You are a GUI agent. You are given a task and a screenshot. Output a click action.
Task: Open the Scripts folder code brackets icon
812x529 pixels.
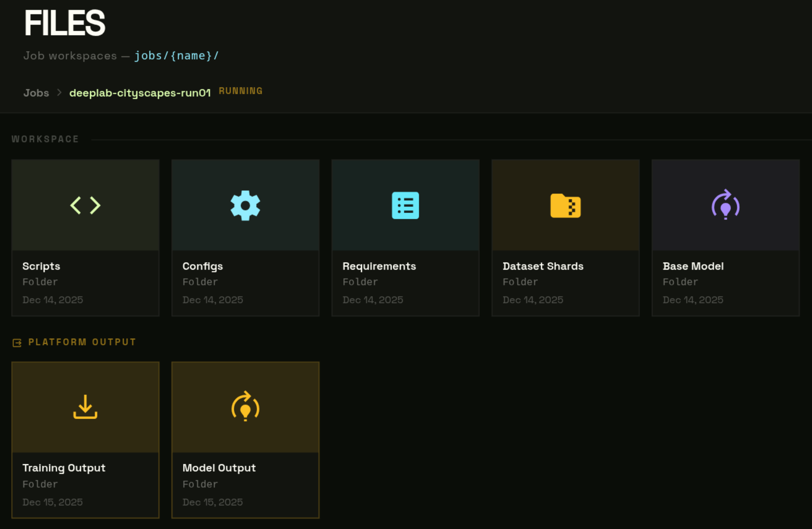[85, 206]
